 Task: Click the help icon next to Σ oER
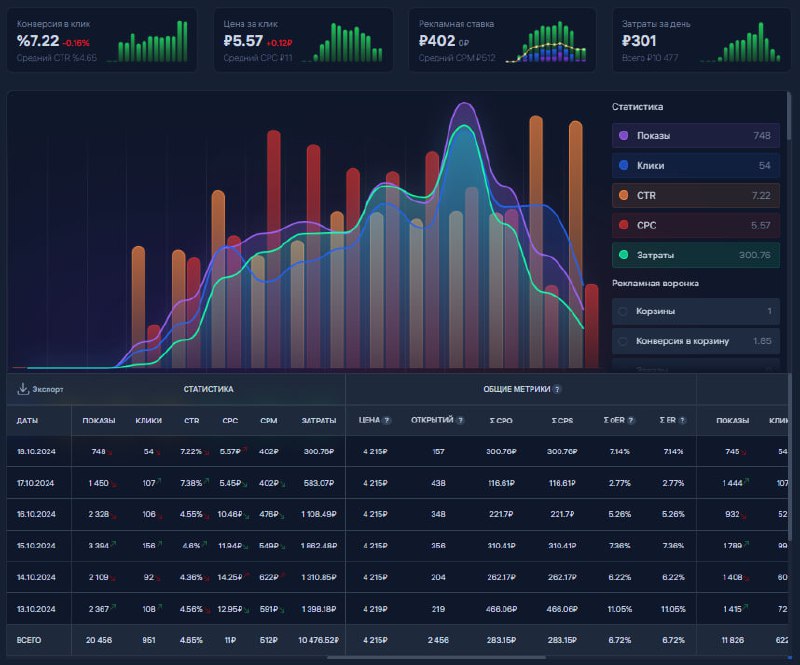[x=631, y=421]
